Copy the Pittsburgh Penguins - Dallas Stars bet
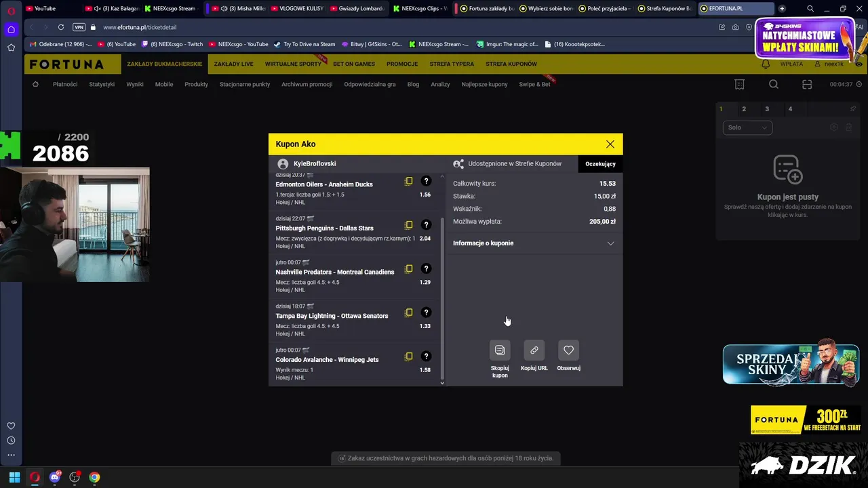The image size is (868, 488). [409, 225]
